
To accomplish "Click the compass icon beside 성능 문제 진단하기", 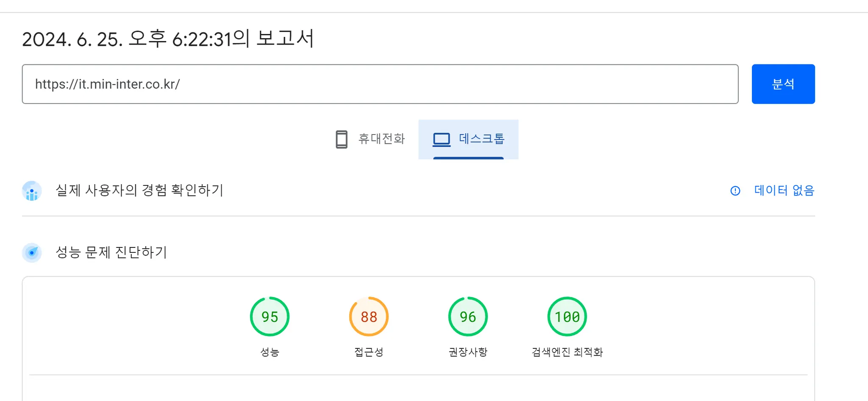I will coord(32,252).
